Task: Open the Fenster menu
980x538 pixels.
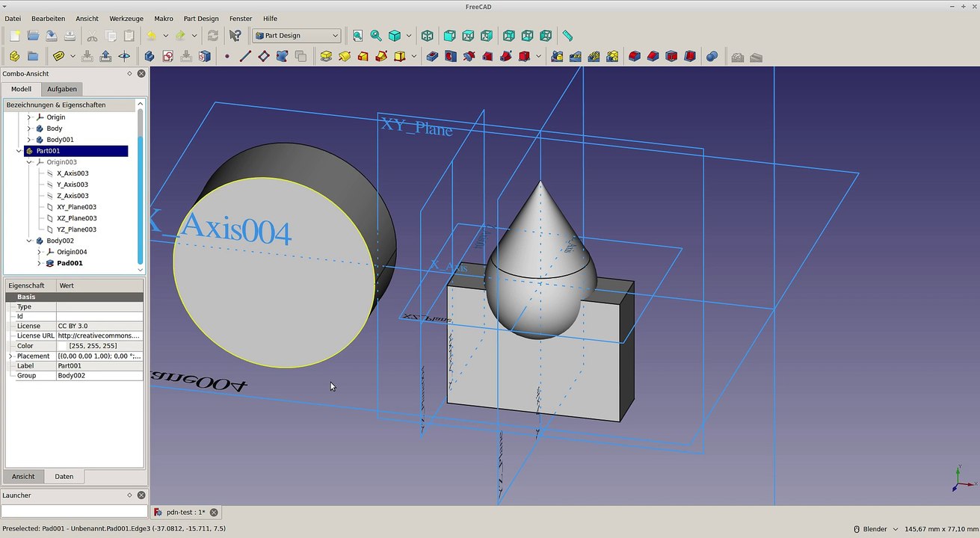Action: [241, 18]
